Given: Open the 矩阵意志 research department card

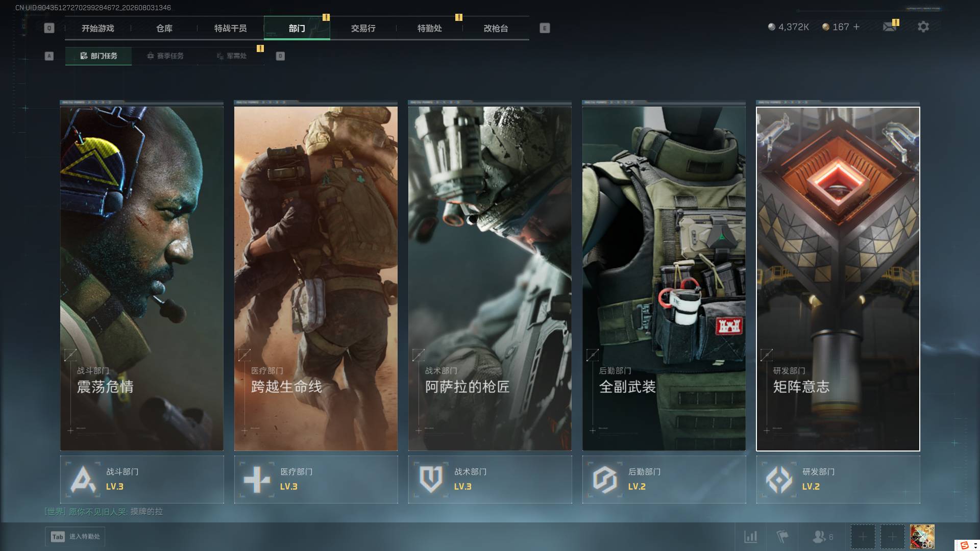Looking at the screenshot, I should click(838, 279).
